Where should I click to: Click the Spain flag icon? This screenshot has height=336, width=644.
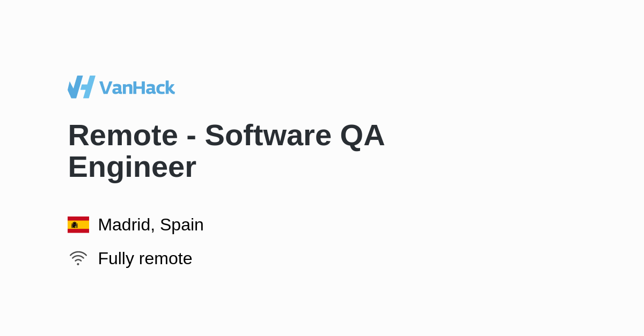coord(78,225)
